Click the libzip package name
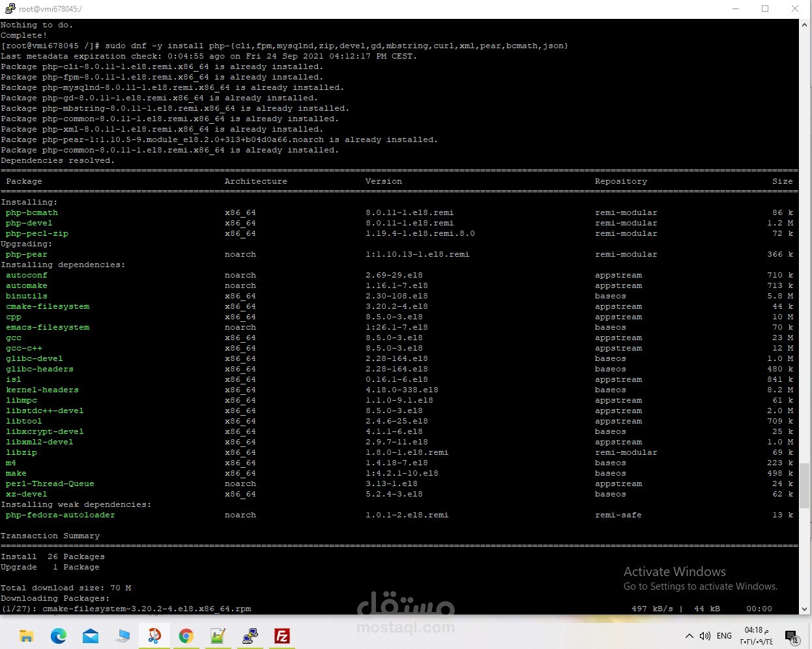This screenshot has height=649, width=812. (22, 452)
